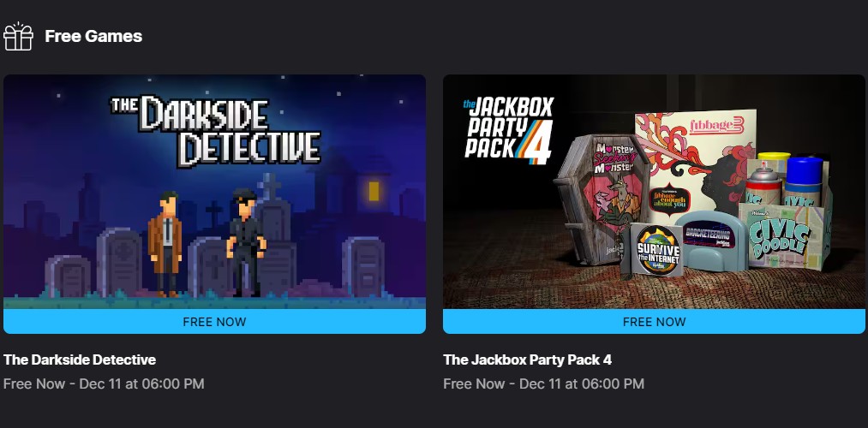
Task: Click Darkside Detective free-until date text
Action: (x=104, y=383)
